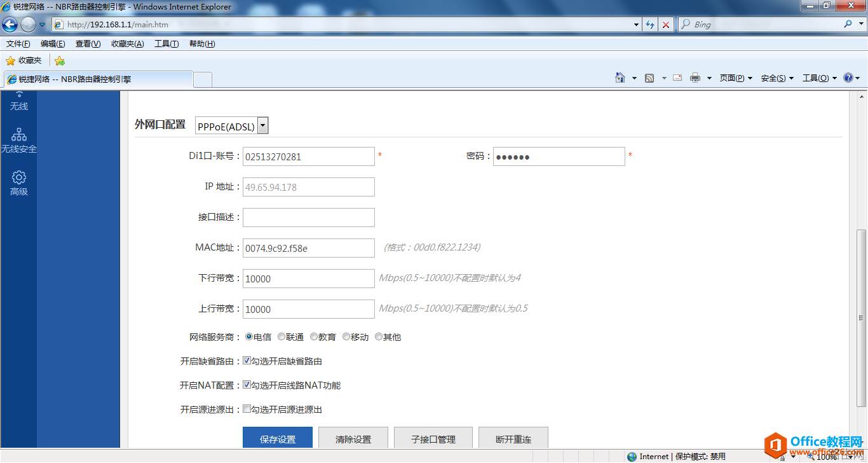Select the 教育 service provider radio
This screenshot has width=868, height=463.
click(314, 336)
